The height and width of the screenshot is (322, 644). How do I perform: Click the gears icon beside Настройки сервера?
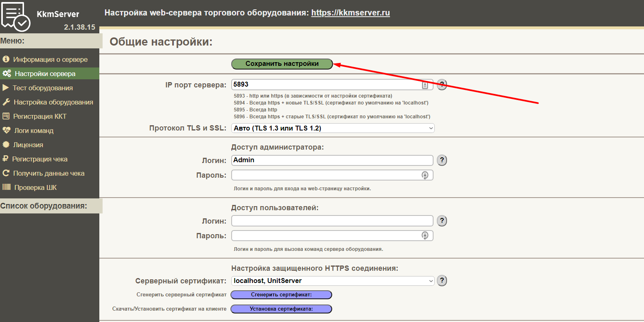pyautogui.click(x=7, y=74)
